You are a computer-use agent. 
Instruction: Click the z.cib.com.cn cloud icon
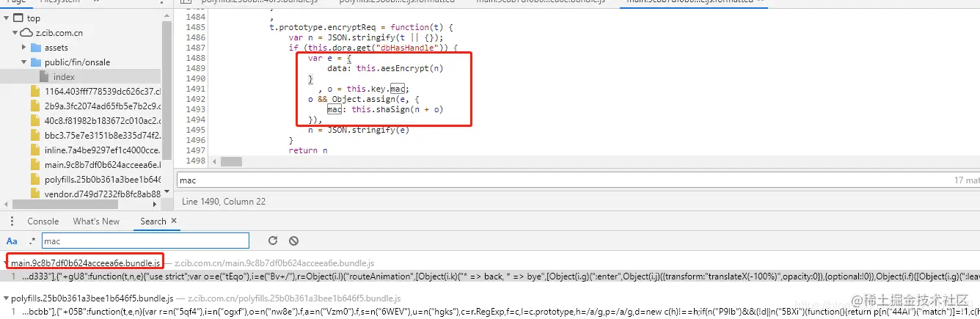pos(27,33)
